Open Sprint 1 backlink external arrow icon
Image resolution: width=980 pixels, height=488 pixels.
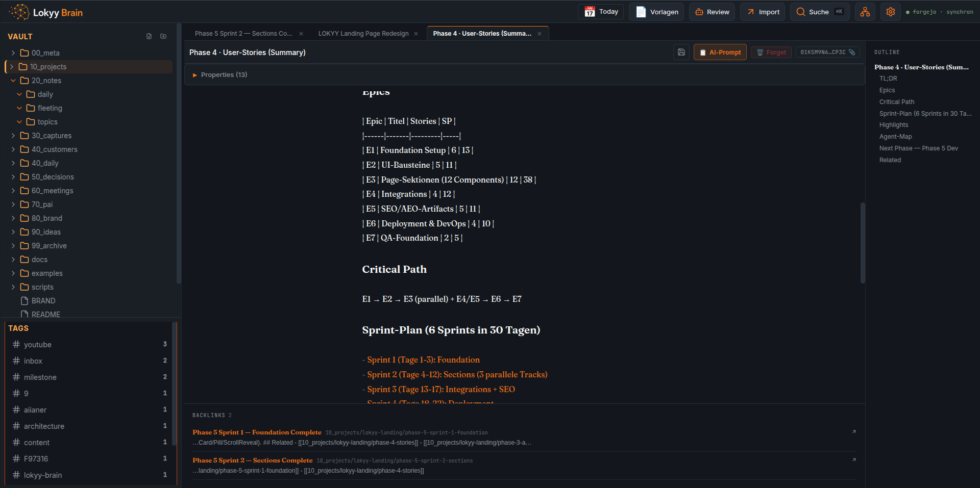[x=854, y=432]
